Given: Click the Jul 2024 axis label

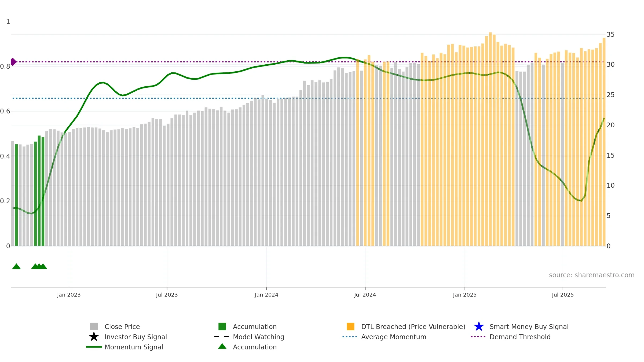Looking at the screenshot, I should tap(365, 295).
